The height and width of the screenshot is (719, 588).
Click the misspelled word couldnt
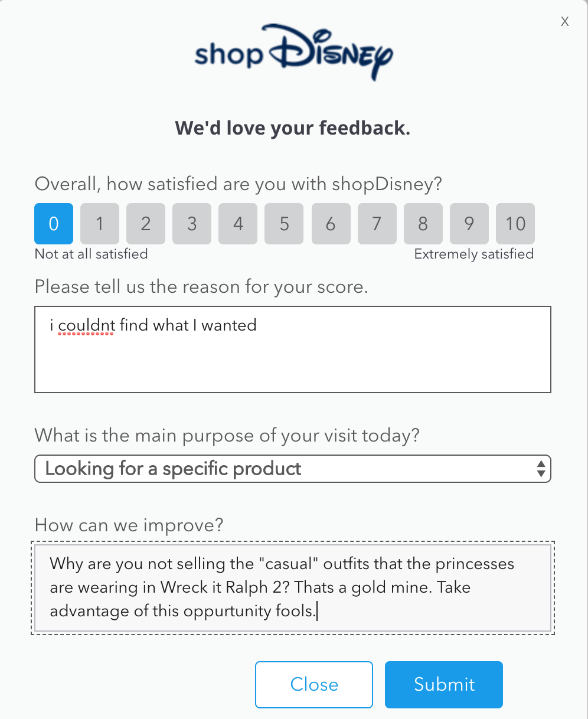(86, 325)
